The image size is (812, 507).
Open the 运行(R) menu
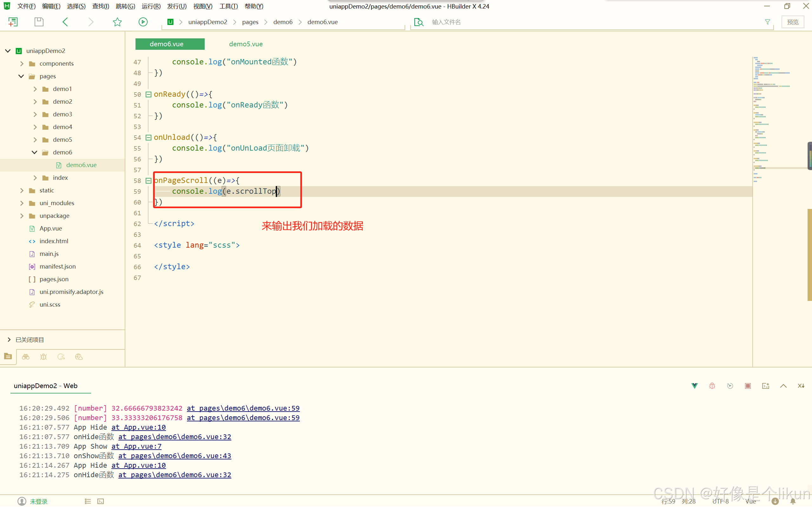pyautogui.click(x=151, y=6)
